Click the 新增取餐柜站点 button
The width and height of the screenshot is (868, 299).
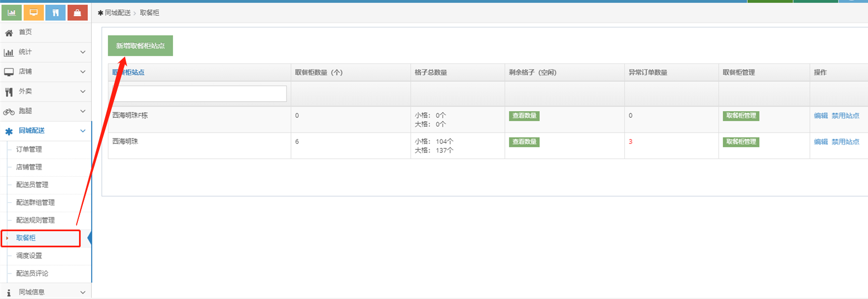tap(140, 46)
